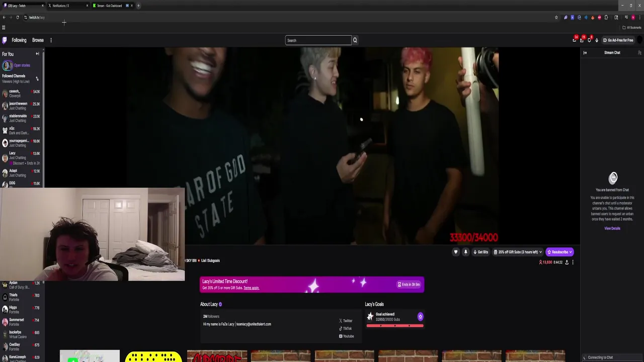The height and width of the screenshot is (362, 644).
Task: Open the stableronaldo channel in sidebar
Action: click(x=21, y=118)
